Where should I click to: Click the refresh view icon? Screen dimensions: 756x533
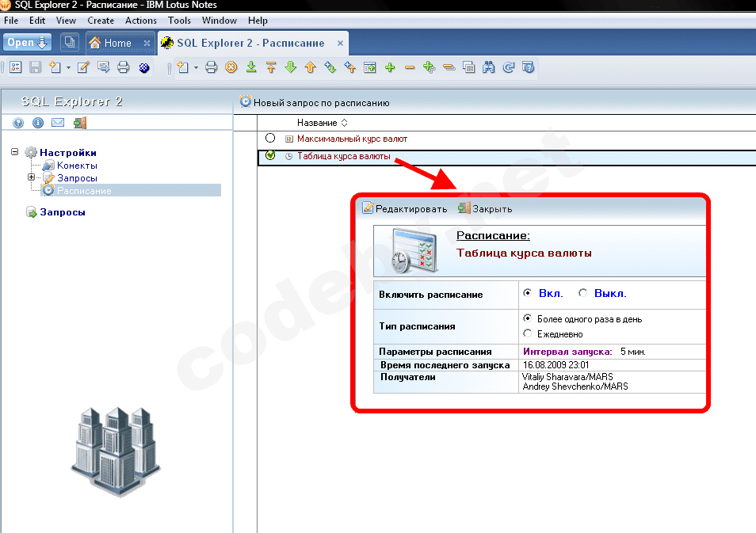[x=509, y=67]
